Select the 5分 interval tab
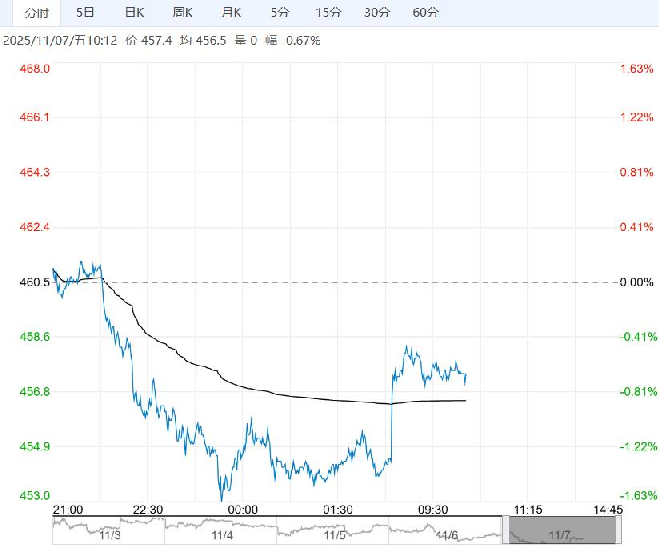The height and width of the screenshot is (546, 659). pos(280,13)
